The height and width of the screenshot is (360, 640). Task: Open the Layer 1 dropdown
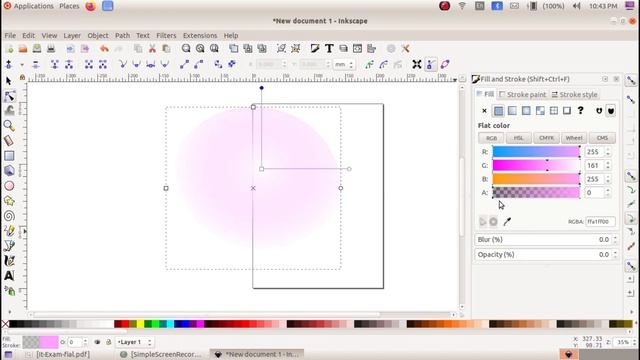134,342
